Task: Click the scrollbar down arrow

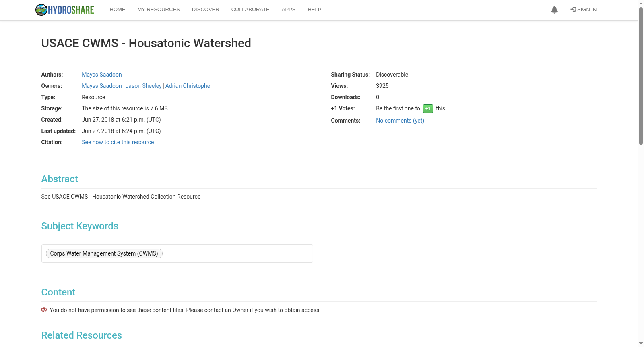Action: pyautogui.click(x=641, y=343)
